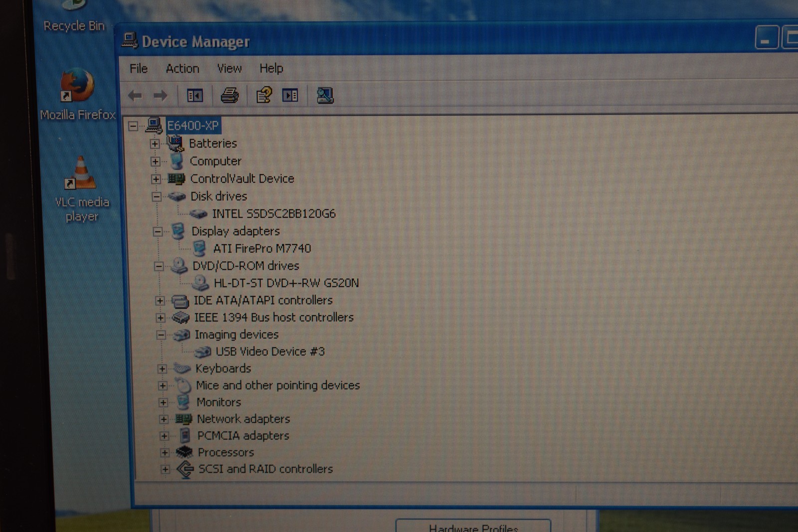Expand the Processors node

pos(165,453)
